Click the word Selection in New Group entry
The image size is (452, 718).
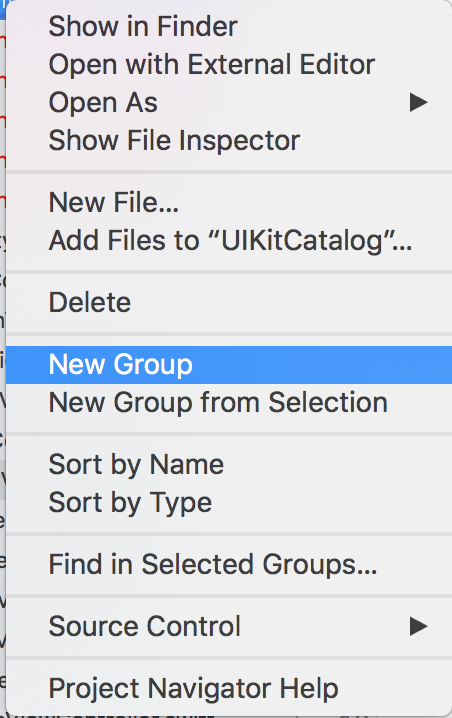(328, 403)
